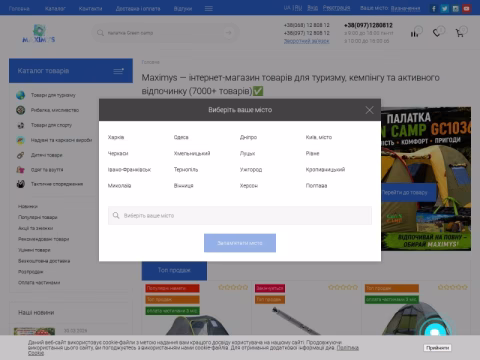Screen dimensions: 480x360
Task: Open the shopping cart icon
Action: pos(459,33)
